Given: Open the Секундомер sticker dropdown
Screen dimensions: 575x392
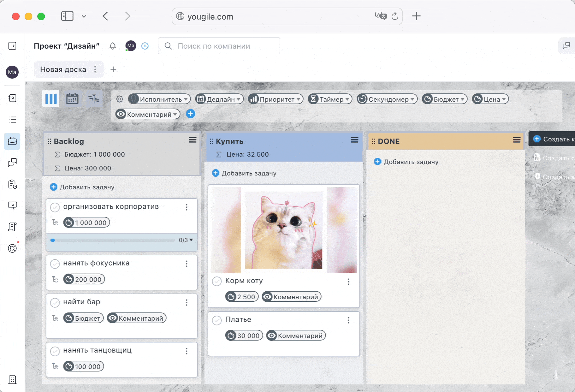Looking at the screenshot, I should click(387, 99).
